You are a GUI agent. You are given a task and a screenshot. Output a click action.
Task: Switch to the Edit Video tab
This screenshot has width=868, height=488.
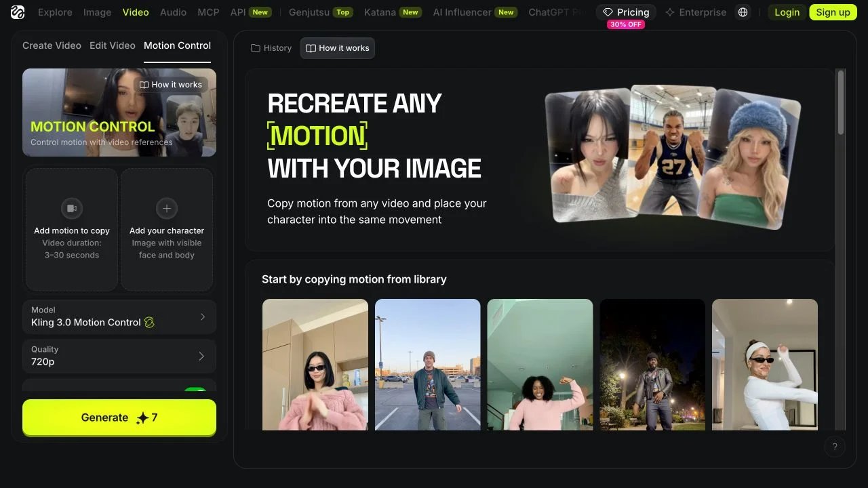pyautogui.click(x=113, y=45)
